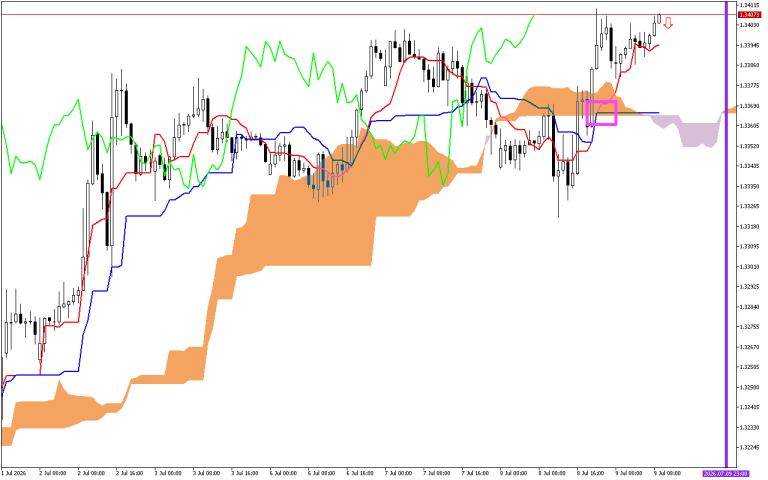Click the 1.33095 price label
The width and height of the screenshot is (768, 480).
(x=749, y=246)
